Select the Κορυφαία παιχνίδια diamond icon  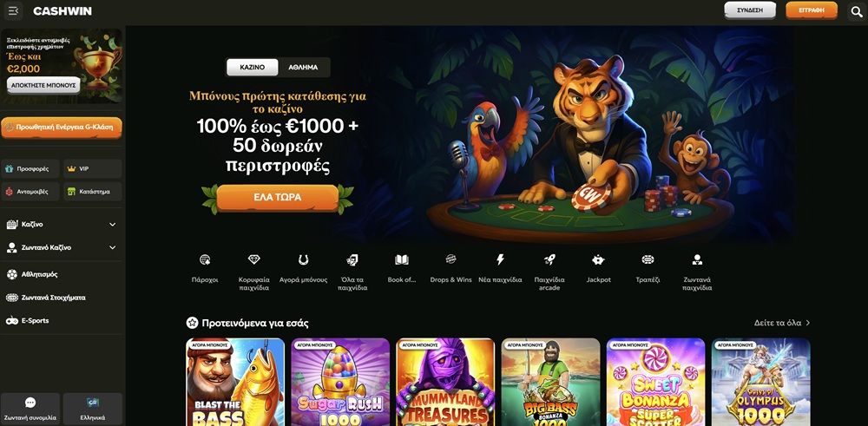coord(253,259)
